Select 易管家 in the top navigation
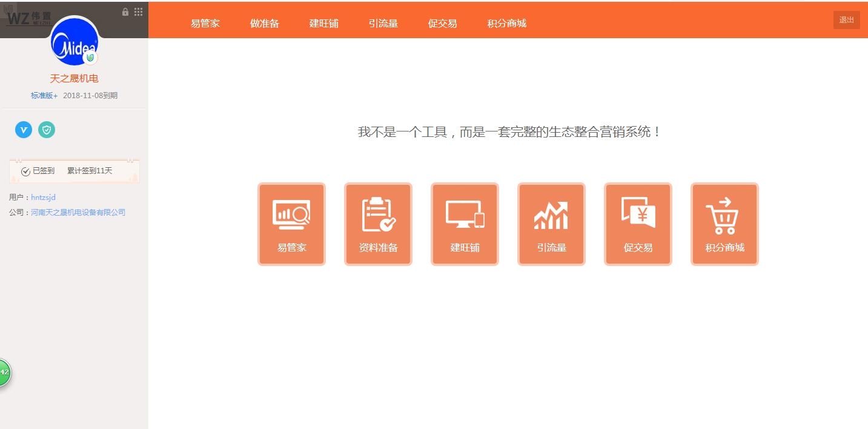The image size is (868, 429). click(205, 24)
